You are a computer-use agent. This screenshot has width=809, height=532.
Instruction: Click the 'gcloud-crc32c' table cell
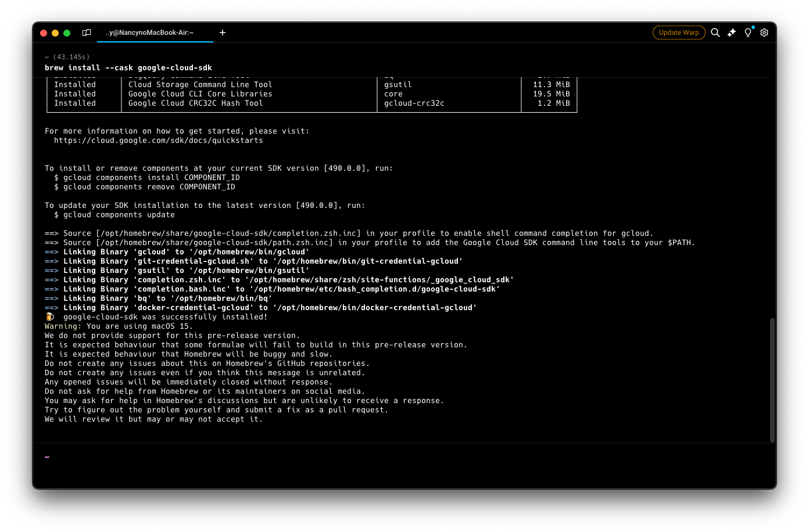pos(414,103)
